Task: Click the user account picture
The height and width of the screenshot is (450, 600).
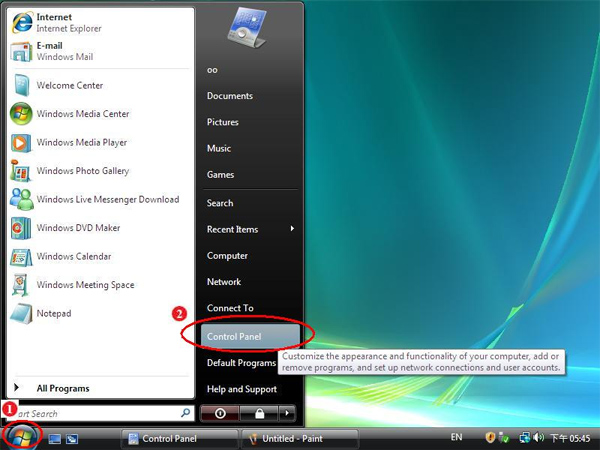Action: coord(246,29)
